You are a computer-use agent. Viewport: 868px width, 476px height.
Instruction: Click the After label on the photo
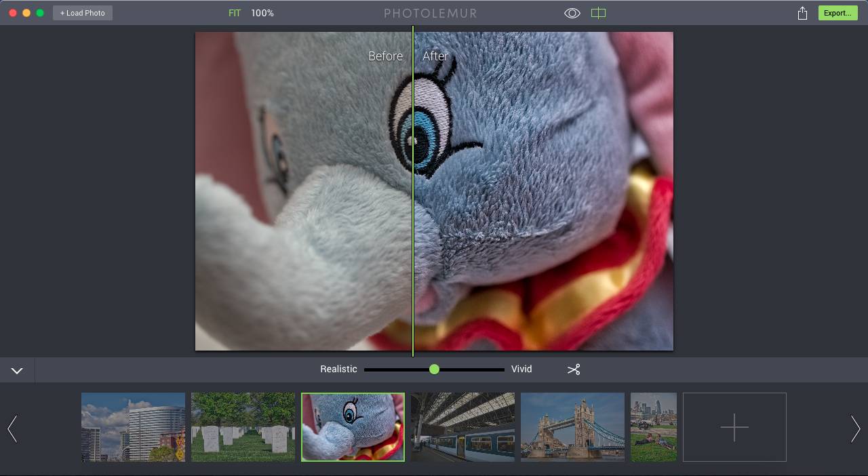pyautogui.click(x=435, y=56)
